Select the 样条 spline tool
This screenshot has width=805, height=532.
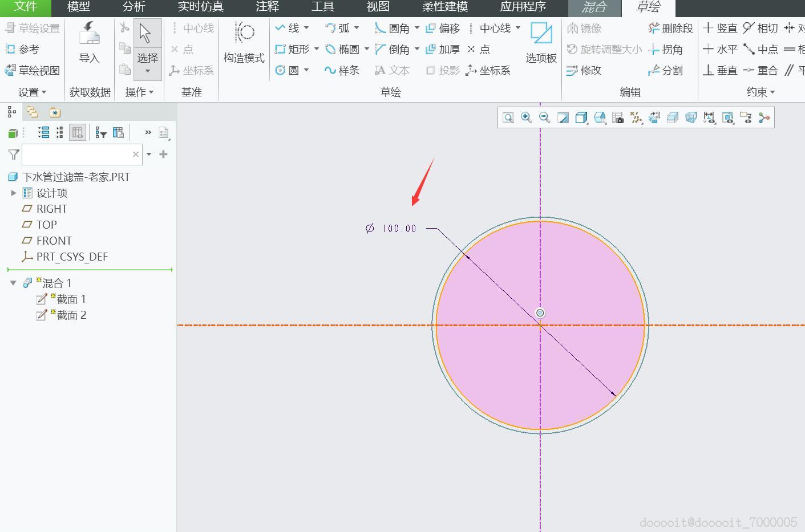pyautogui.click(x=342, y=70)
